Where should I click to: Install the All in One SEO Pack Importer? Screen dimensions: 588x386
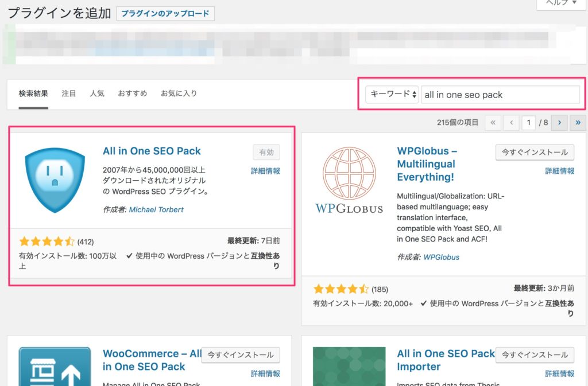pos(535,354)
